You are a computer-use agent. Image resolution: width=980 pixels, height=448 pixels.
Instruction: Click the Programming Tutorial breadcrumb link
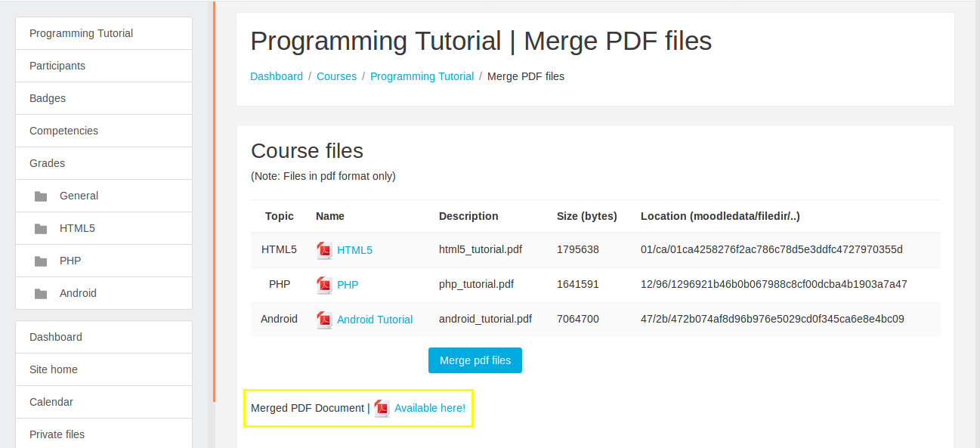(422, 76)
